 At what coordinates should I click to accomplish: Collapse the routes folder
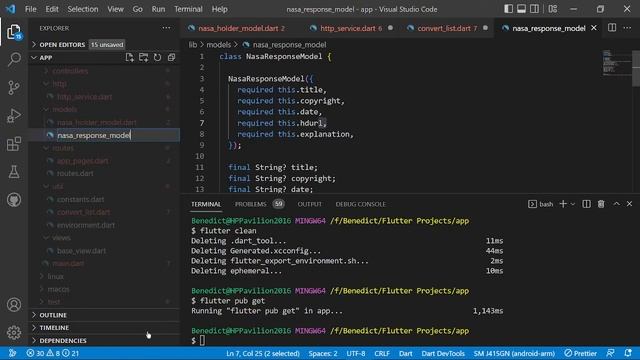coord(63,148)
